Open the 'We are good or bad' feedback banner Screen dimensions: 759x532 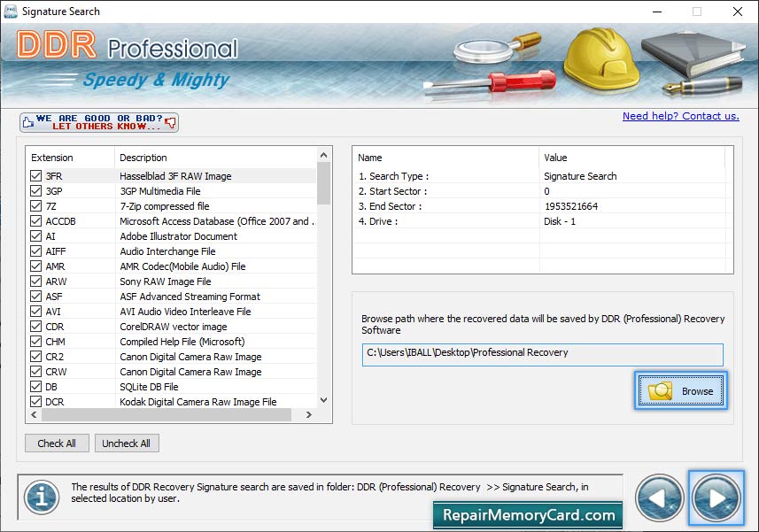pyautogui.click(x=99, y=122)
